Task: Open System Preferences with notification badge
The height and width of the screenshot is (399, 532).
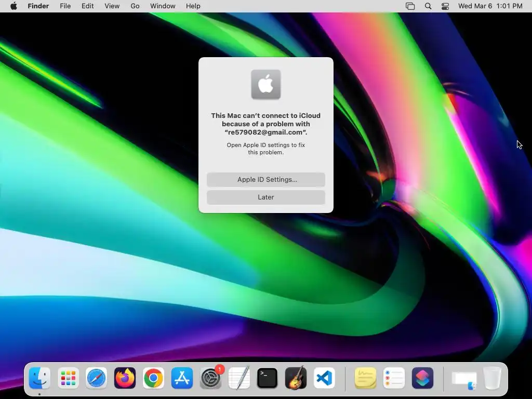Action: pyautogui.click(x=211, y=378)
